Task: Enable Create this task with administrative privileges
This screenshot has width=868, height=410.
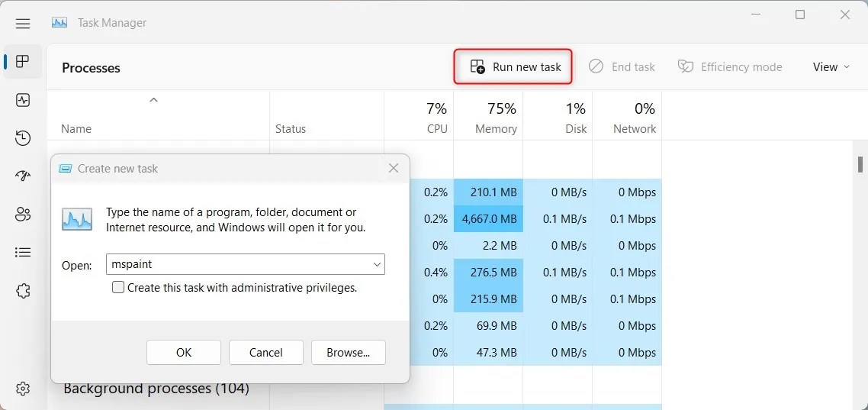Action: pyautogui.click(x=118, y=287)
